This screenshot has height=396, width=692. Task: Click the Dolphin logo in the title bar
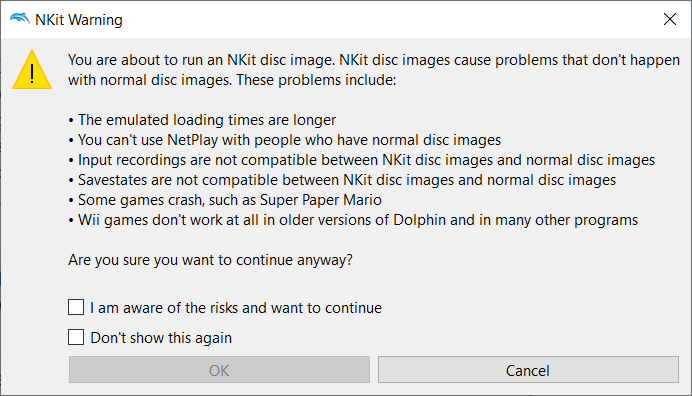pyautogui.click(x=20, y=19)
